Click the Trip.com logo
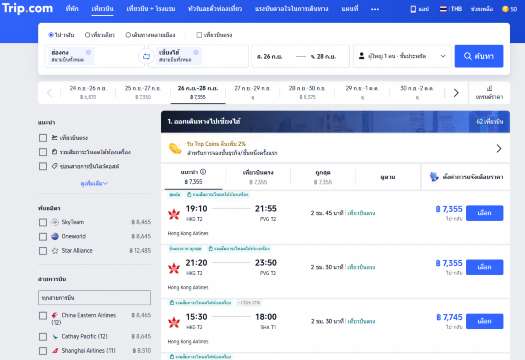This screenshot has height=360, width=525. click(27, 8)
